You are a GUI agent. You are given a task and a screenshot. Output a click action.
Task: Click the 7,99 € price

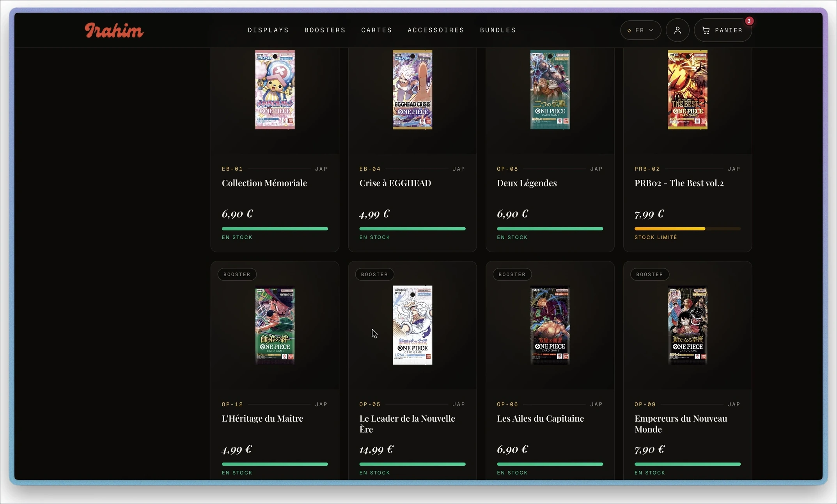(x=649, y=214)
